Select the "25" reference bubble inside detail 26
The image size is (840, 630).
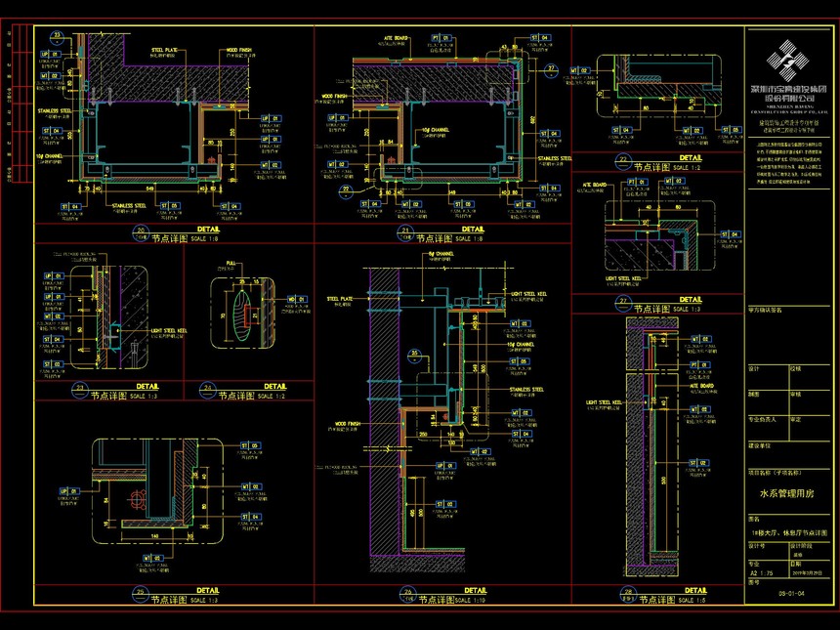pyautogui.click(x=414, y=356)
